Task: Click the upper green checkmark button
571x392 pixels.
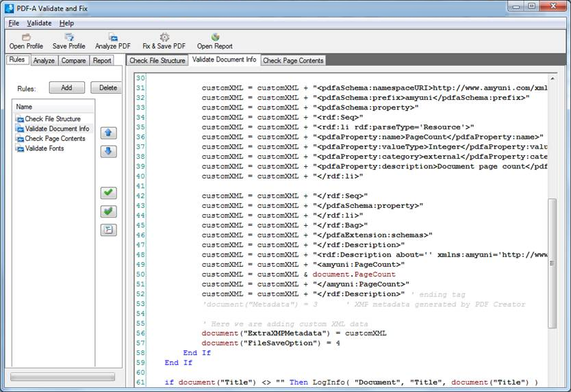Action: click(108, 193)
